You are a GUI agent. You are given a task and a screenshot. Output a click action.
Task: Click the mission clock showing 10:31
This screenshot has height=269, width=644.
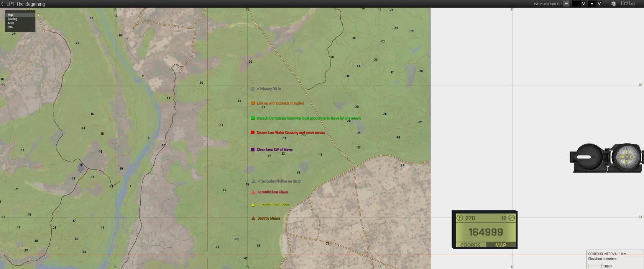[x=628, y=4]
